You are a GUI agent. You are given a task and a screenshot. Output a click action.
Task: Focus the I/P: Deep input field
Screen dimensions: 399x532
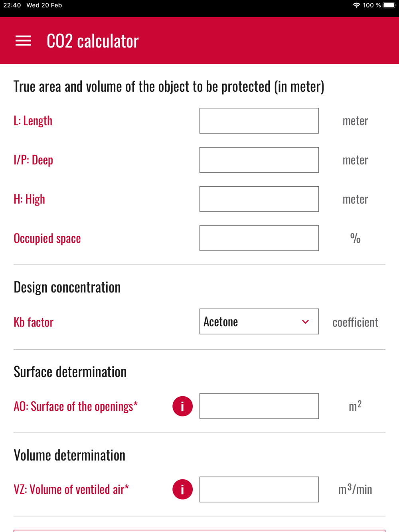pos(259,160)
